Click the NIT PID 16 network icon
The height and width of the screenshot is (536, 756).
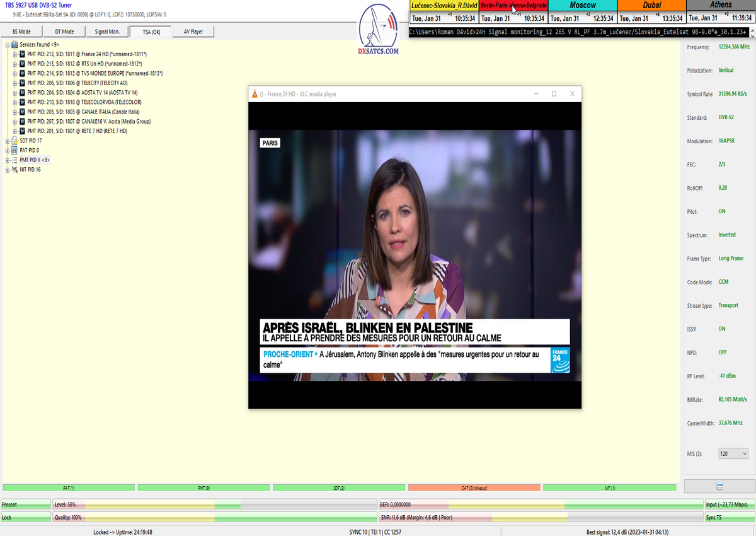click(x=14, y=170)
